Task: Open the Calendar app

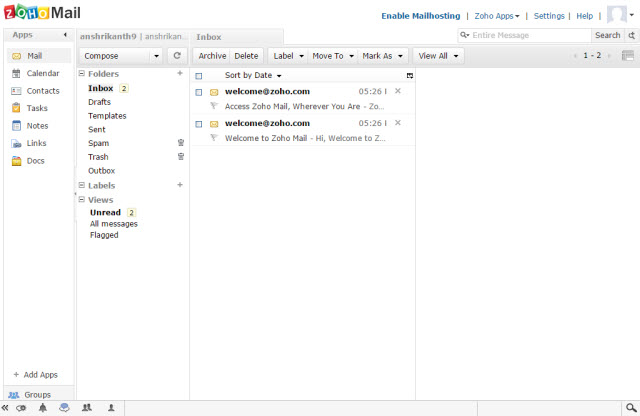Action: point(36,73)
